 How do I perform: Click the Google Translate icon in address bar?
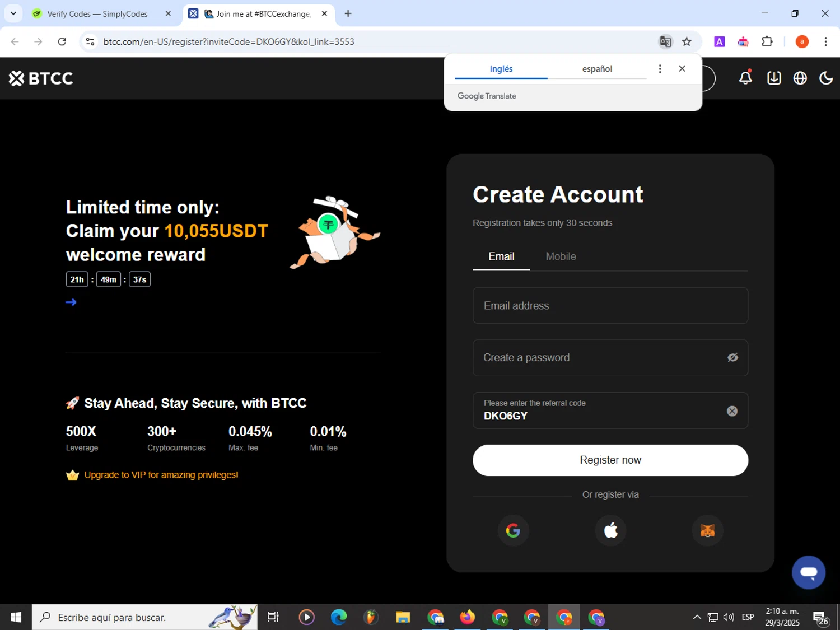click(665, 41)
